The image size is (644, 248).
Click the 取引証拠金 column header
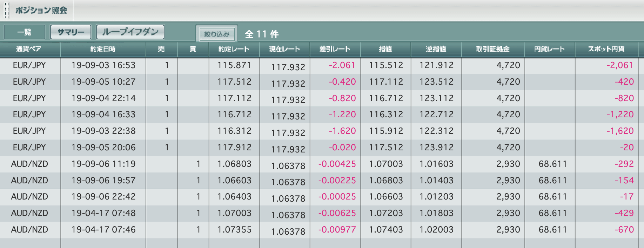pos(493,49)
